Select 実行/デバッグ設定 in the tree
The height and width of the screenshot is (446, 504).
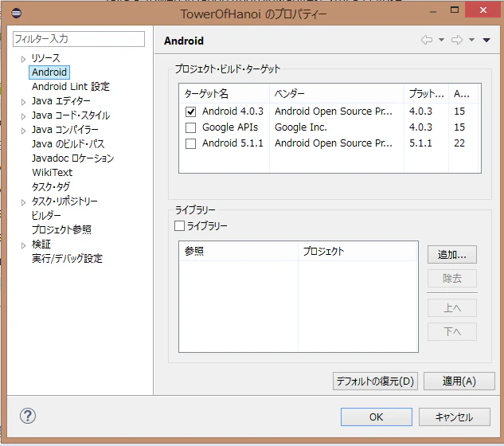pos(67,259)
